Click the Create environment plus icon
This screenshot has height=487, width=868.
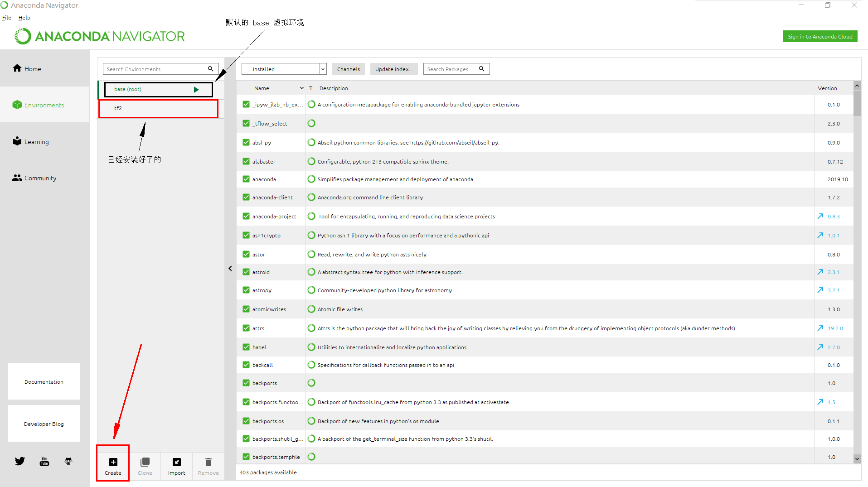[113, 462]
